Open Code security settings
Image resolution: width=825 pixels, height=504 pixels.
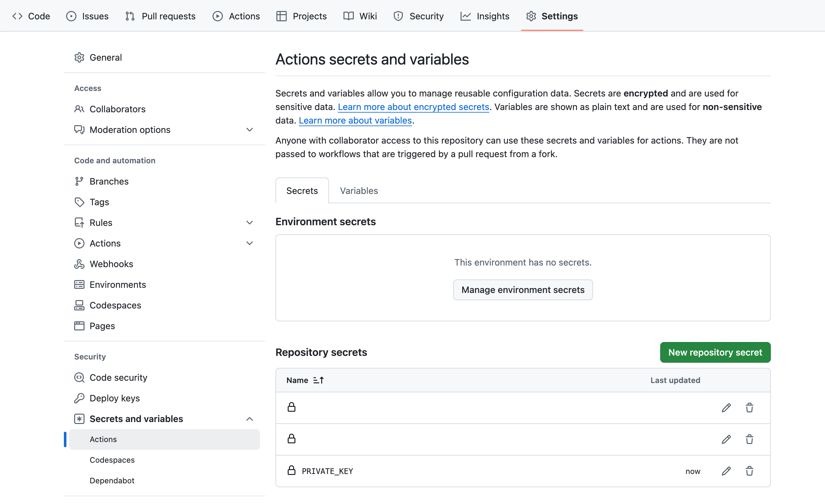[x=118, y=378]
